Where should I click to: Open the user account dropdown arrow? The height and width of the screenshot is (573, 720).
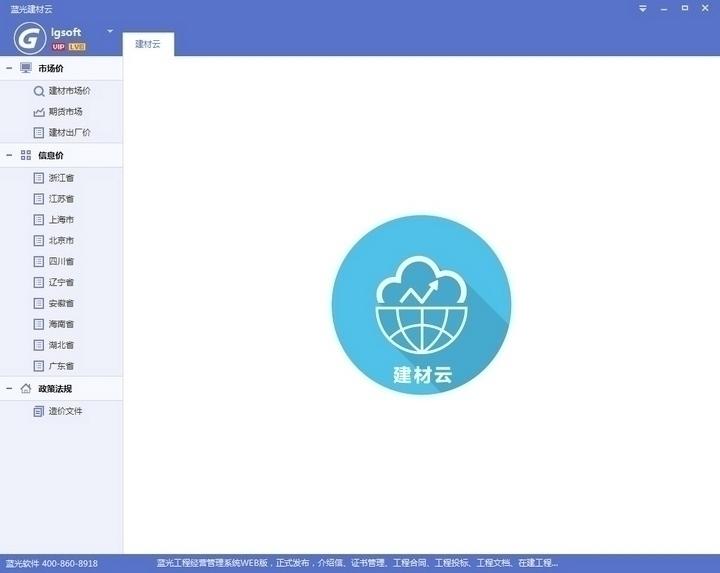[110, 31]
